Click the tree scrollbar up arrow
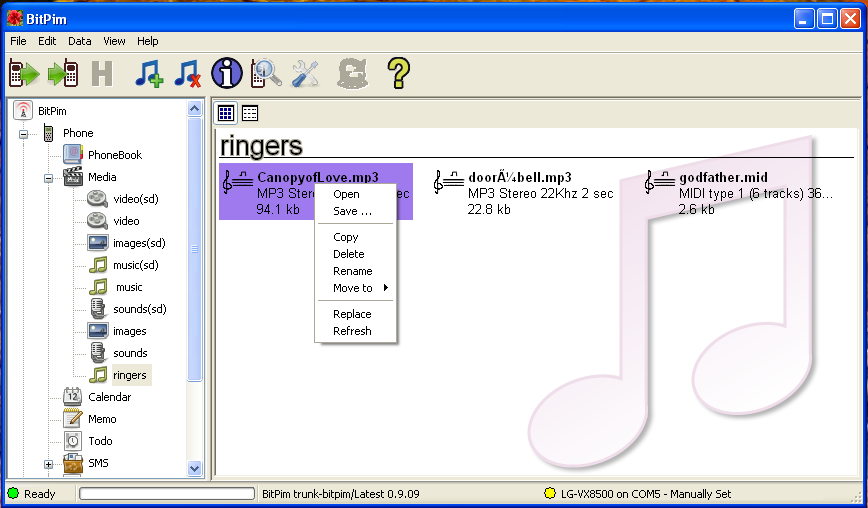 [194, 108]
